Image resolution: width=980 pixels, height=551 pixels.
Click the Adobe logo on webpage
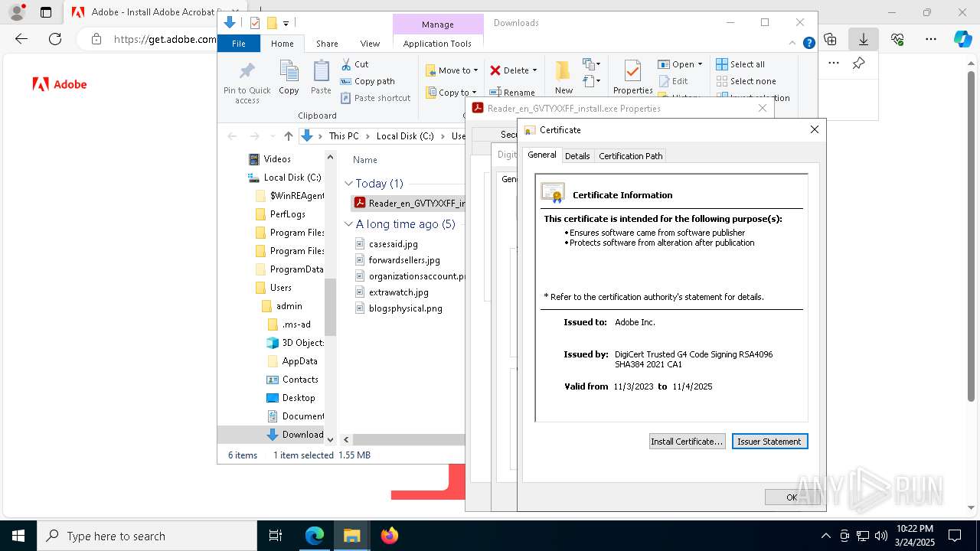coord(60,84)
